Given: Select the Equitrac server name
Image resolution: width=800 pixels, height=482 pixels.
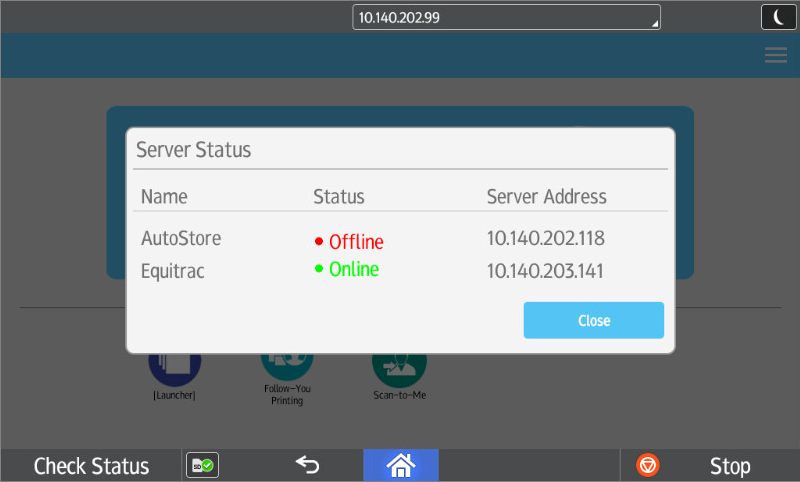Looking at the screenshot, I should [x=173, y=270].
